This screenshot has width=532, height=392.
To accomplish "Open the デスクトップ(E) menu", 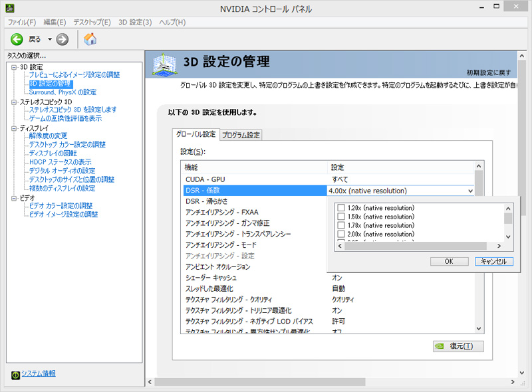I will point(92,23).
